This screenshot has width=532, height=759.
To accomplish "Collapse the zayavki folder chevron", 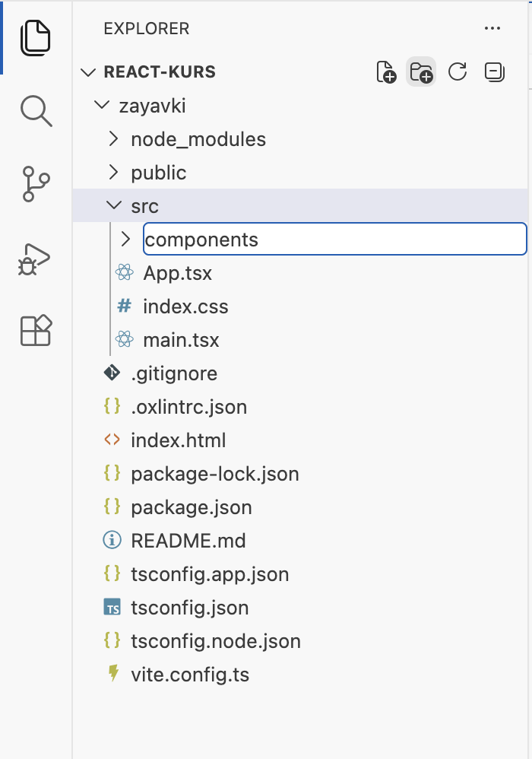I will point(102,104).
